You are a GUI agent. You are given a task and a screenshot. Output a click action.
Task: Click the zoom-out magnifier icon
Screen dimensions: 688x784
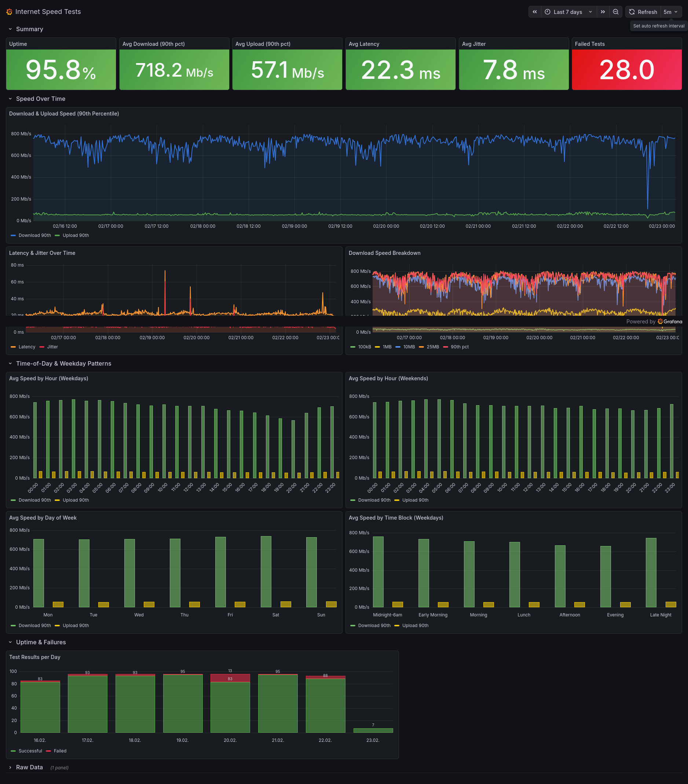pos(615,11)
